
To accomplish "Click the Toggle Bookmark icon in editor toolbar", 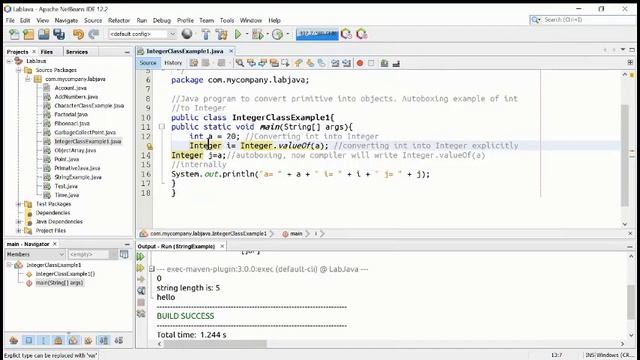I will point(322,63).
